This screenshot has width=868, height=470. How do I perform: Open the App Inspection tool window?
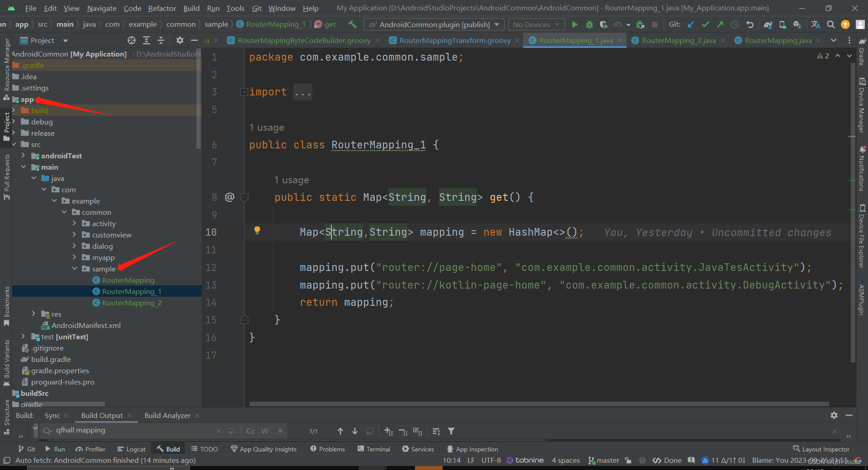pos(472,449)
